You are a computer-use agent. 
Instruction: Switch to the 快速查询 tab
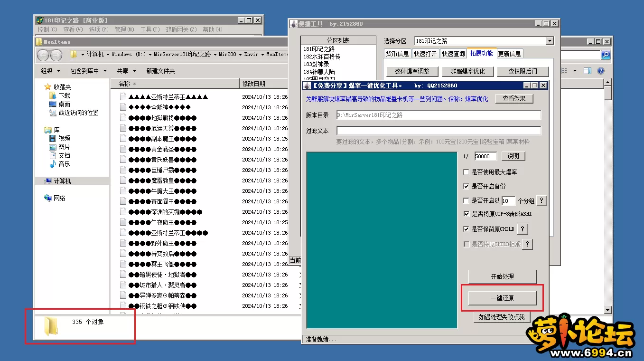[x=453, y=54]
